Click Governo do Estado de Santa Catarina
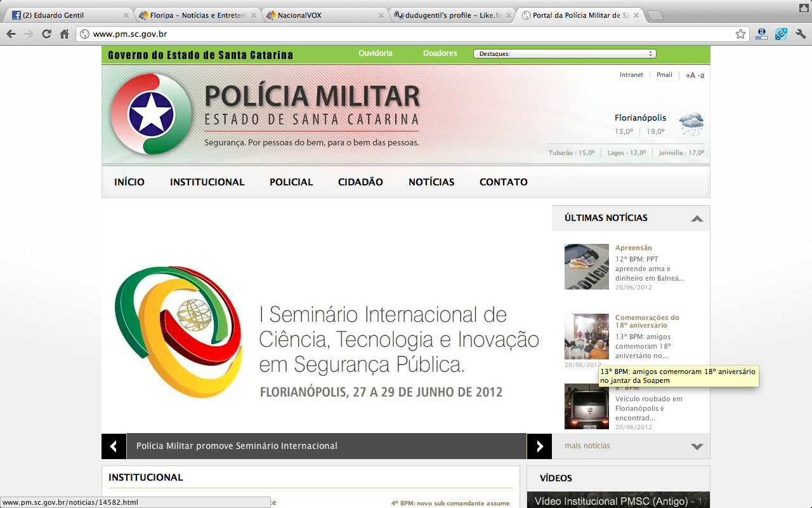The image size is (812, 508). pos(200,55)
